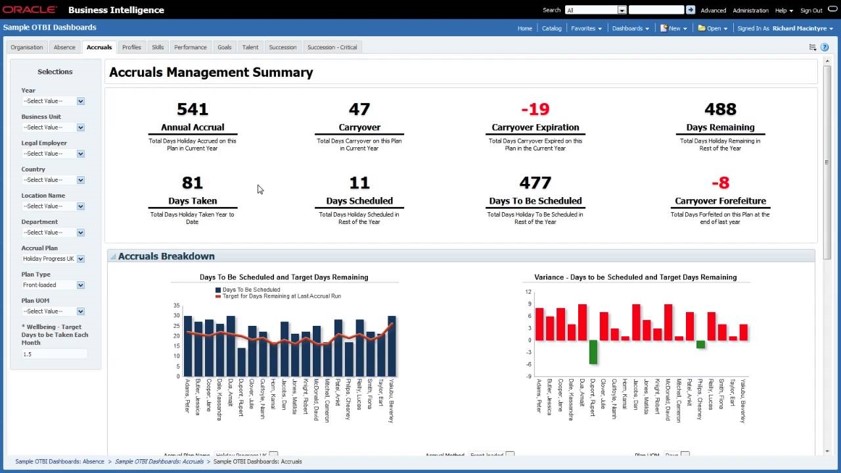Switch to the Absence tab
The height and width of the screenshot is (473, 841).
64,47
